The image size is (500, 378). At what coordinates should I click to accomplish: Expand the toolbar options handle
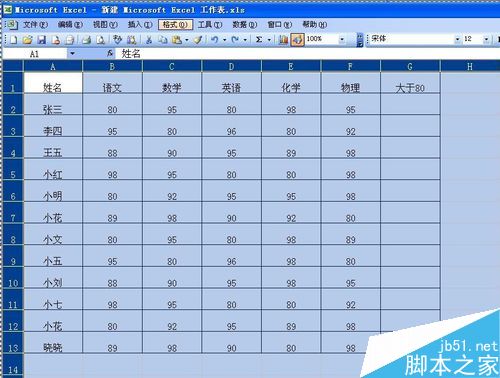pos(360,40)
